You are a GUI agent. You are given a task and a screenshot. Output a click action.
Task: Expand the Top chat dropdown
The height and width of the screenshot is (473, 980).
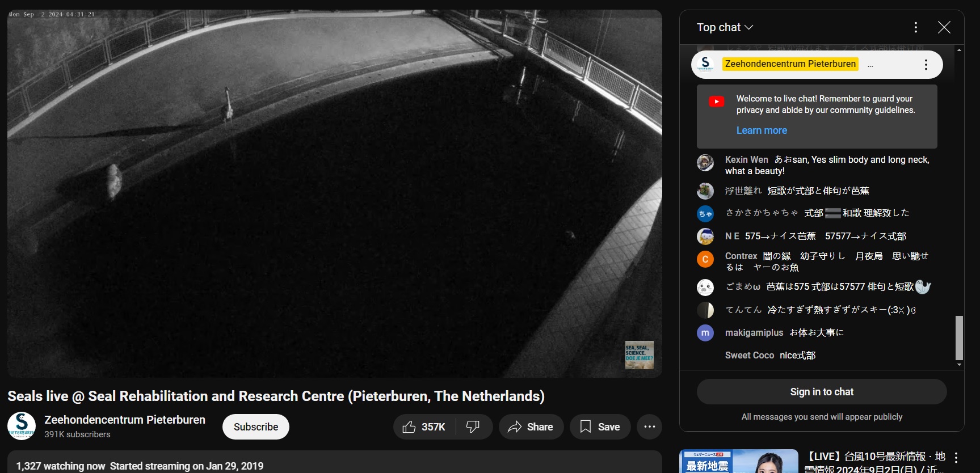pyautogui.click(x=725, y=27)
